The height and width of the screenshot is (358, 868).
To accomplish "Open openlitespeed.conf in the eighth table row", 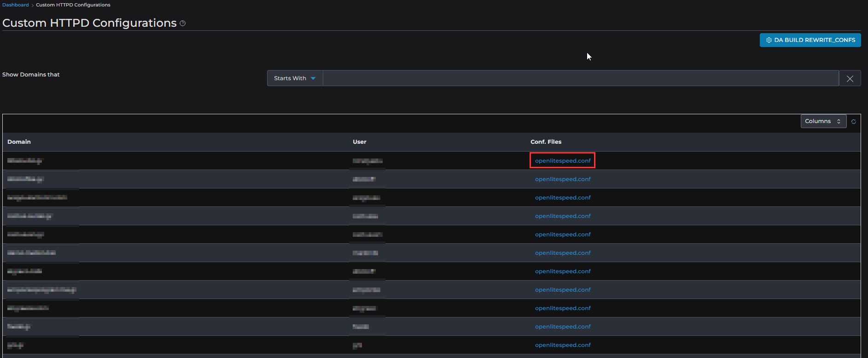I will (562, 290).
